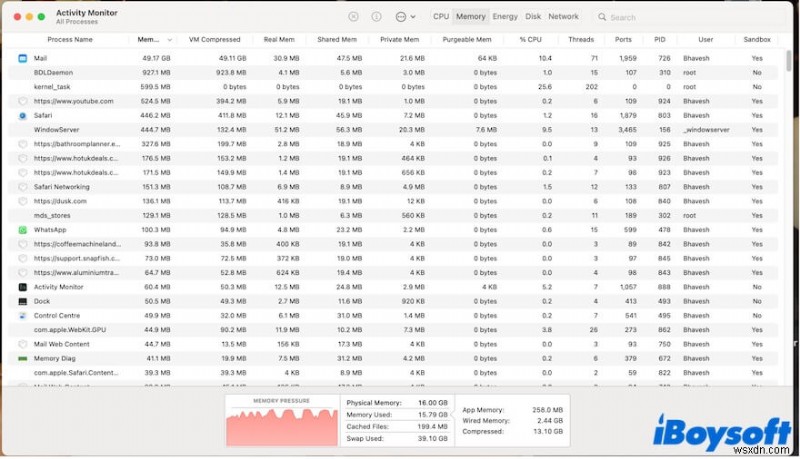This screenshot has width=800, height=459.
Task: Click shield icon beside aluminiumtra process
Action: tap(22, 273)
